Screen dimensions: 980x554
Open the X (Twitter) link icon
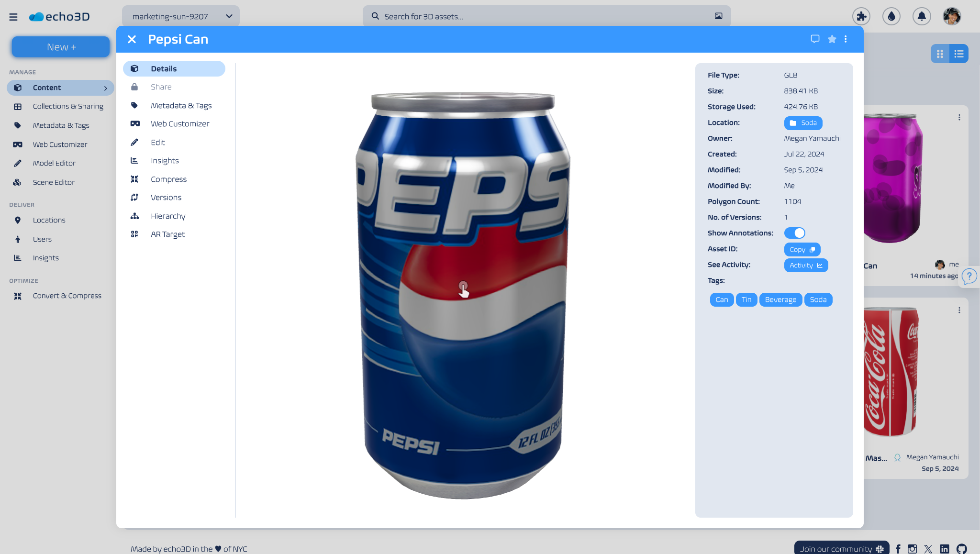point(928,549)
